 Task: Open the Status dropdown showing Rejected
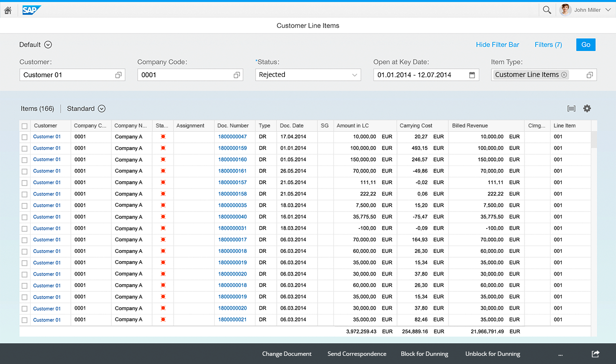click(x=308, y=75)
